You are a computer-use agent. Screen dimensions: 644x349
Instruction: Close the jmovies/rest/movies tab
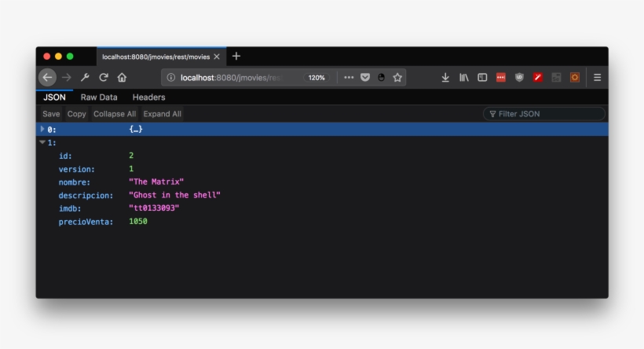(x=217, y=57)
